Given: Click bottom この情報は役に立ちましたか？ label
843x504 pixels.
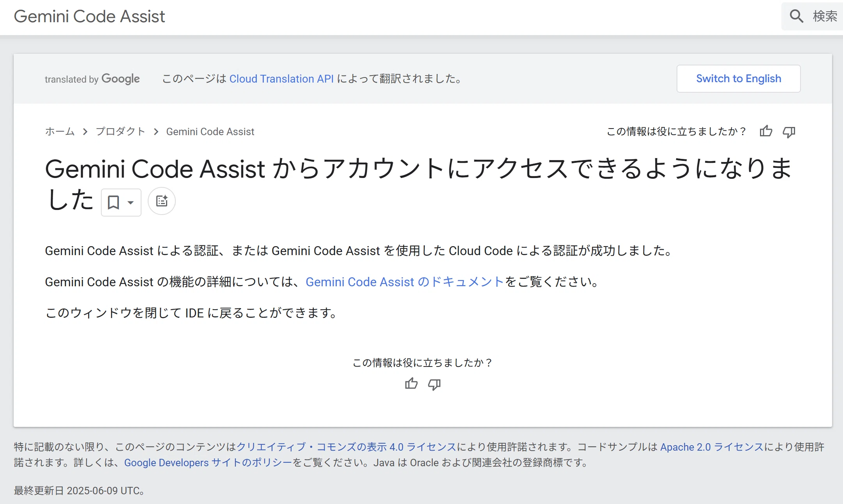Looking at the screenshot, I should (x=422, y=363).
